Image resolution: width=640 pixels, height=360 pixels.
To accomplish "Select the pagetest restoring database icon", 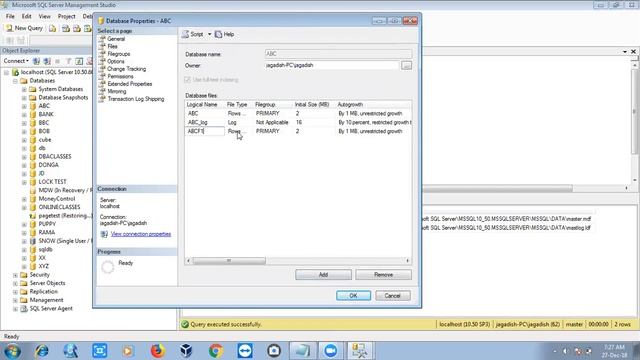I will tap(33, 216).
